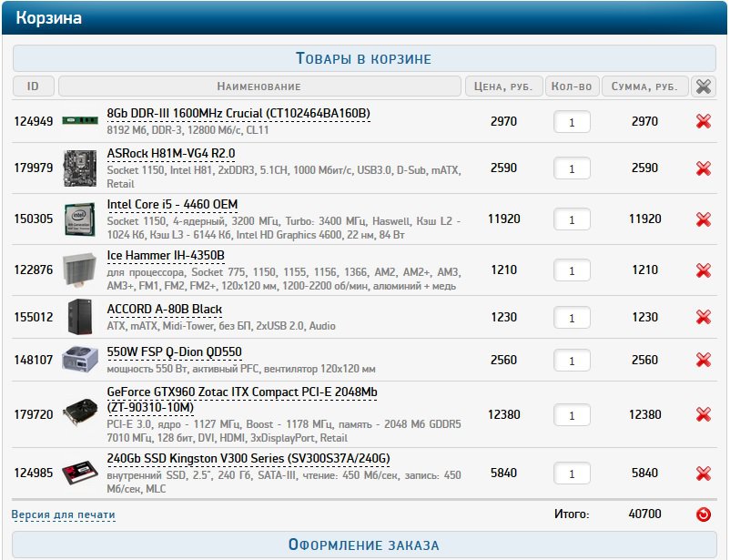Select product ID 124949

(34, 122)
